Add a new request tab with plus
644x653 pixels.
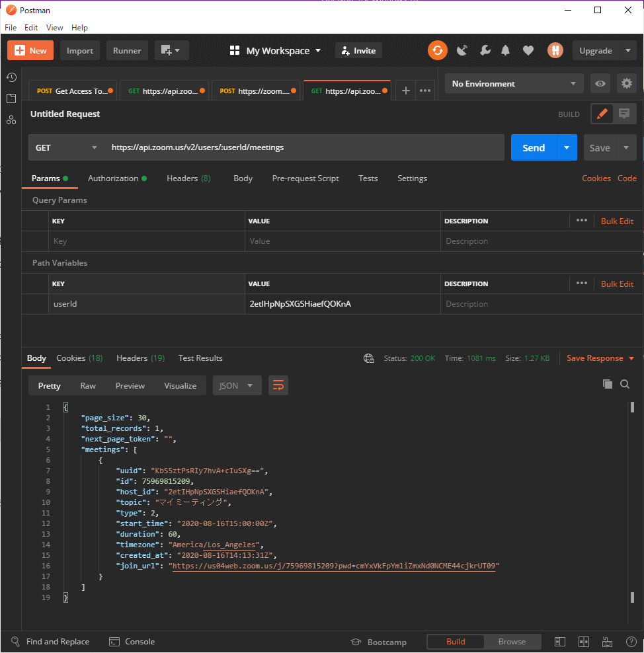[x=406, y=91]
